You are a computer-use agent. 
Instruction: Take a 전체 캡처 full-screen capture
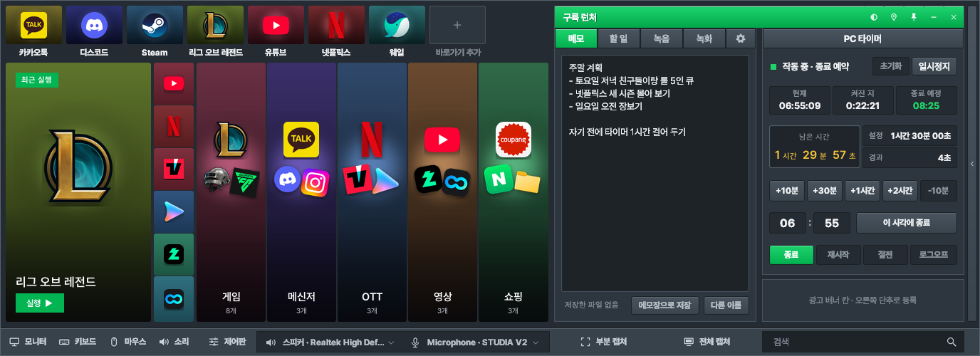(x=707, y=342)
